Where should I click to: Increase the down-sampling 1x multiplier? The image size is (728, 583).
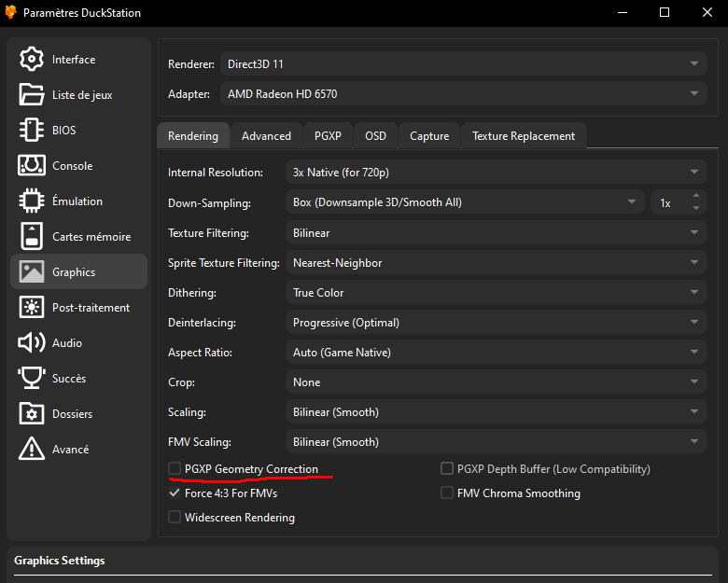click(695, 197)
